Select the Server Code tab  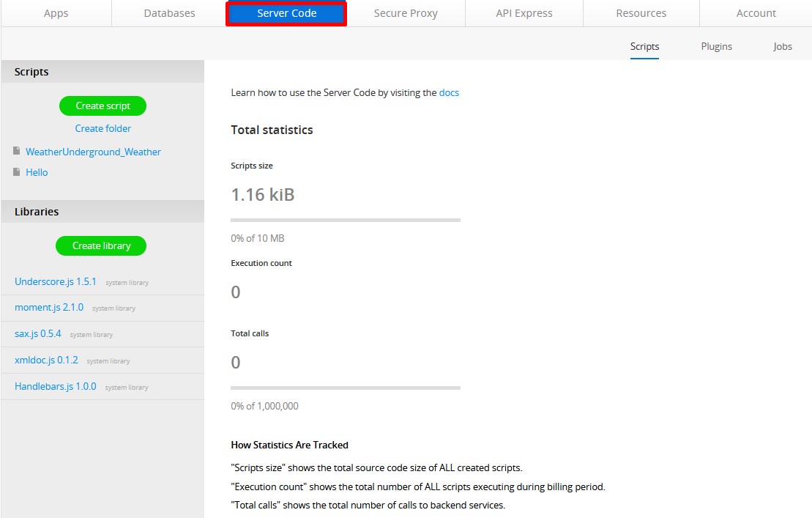click(286, 13)
